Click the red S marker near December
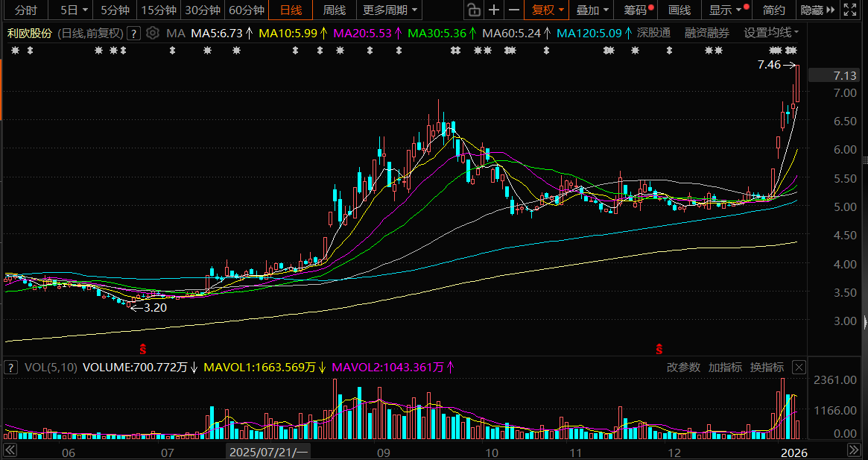The width and height of the screenshot is (868, 460). pos(659,349)
